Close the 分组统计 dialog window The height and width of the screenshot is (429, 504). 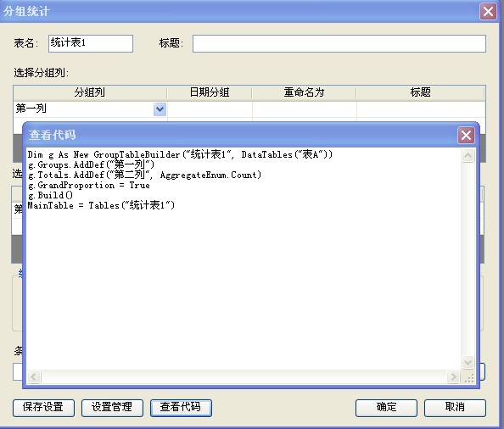point(488,12)
